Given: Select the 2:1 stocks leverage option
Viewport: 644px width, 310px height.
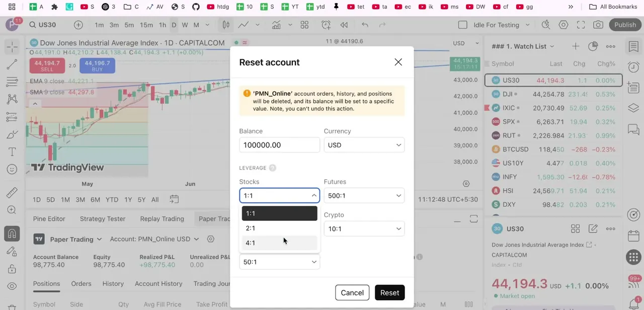Looking at the screenshot, I should tap(280, 228).
